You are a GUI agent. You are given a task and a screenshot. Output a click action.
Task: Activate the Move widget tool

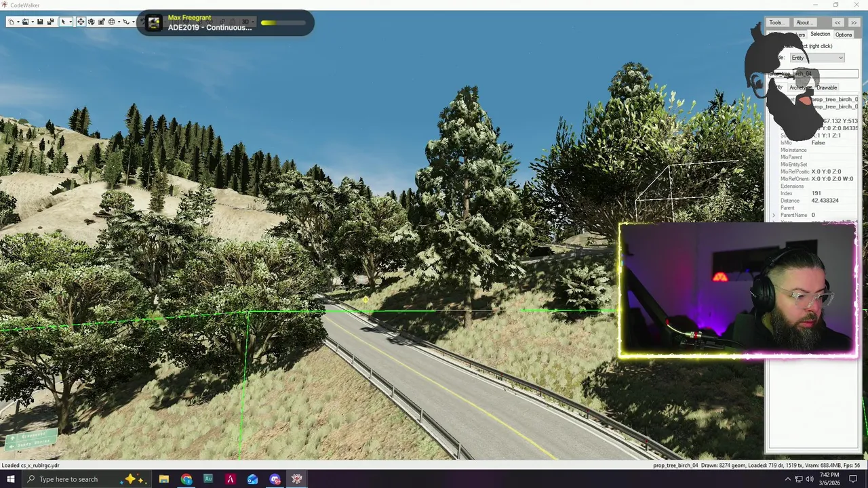tap(81, 22)
